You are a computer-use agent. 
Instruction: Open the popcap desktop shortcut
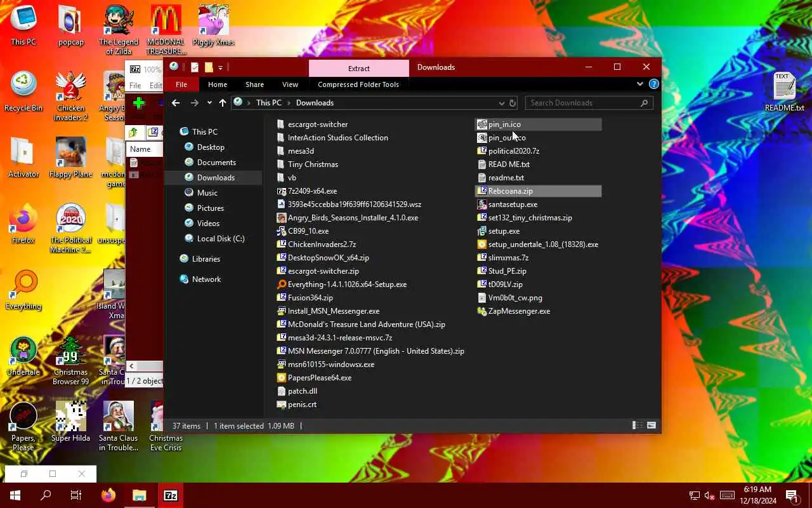click(x=71, y=25)
